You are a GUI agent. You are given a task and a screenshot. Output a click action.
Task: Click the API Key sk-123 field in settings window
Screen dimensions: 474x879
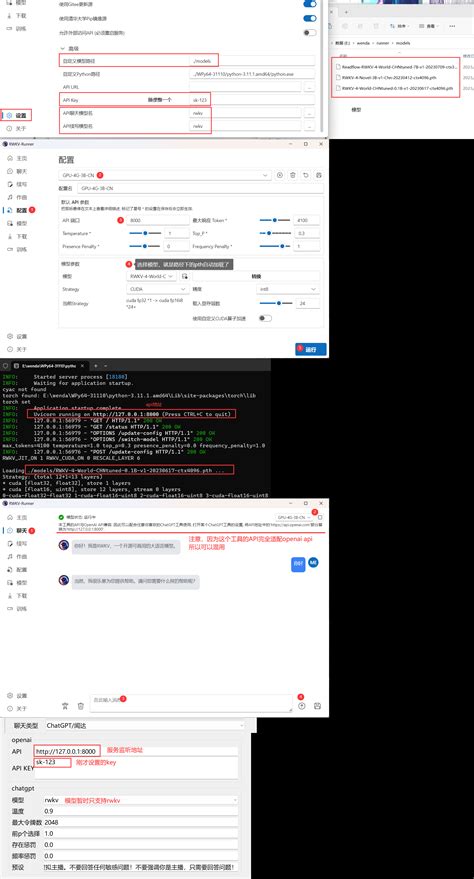252,100
